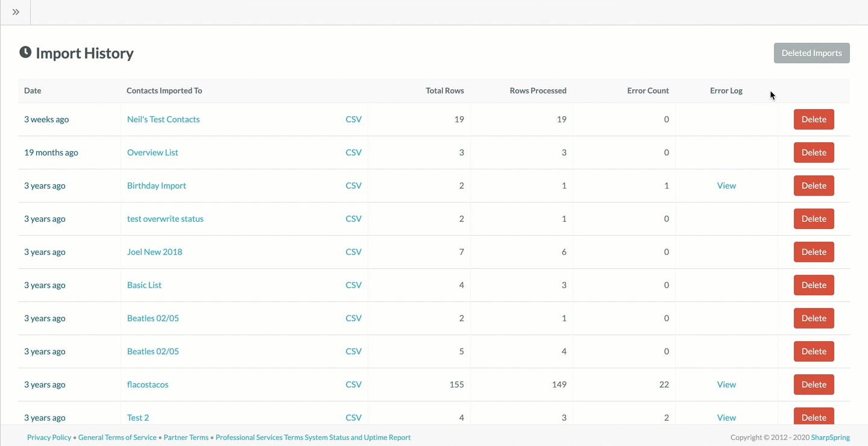The height and width of the screenshot is (446, 868).
Task: Open the Partner Terms link
Action: click(186, 438)
